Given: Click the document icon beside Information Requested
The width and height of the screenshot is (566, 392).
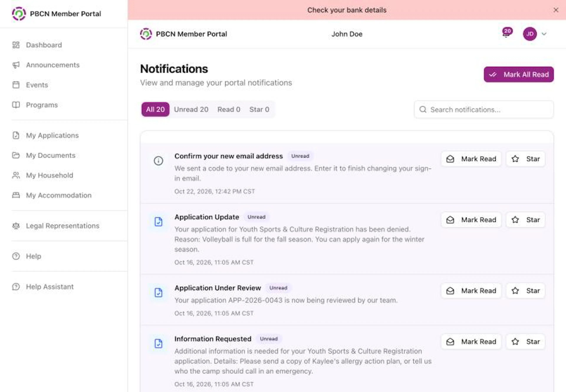Looking at the screenshot, I should click(158, 343).
